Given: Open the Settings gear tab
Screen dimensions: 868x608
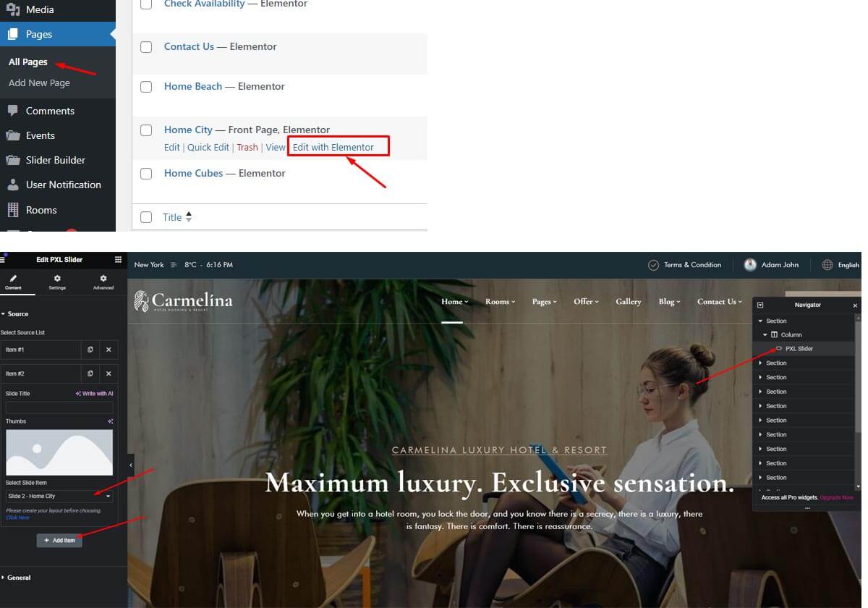Looking at the screenshot, I should (57, 279).
